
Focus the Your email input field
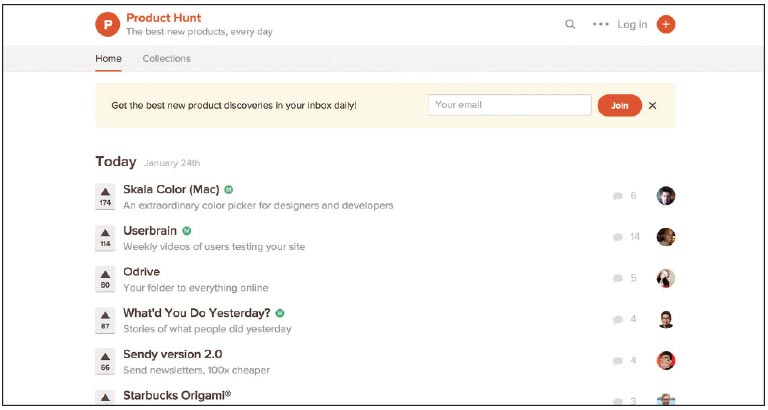click(x=510, y=105)
